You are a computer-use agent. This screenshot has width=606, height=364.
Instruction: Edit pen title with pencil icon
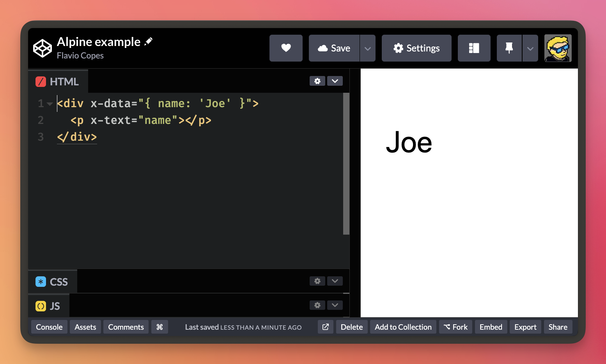[x=149, y=41]
